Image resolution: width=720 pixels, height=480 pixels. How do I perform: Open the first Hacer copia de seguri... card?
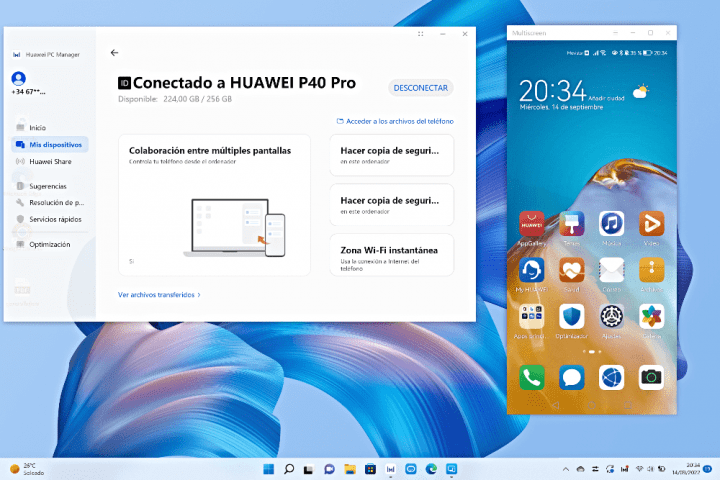[392, 155]
